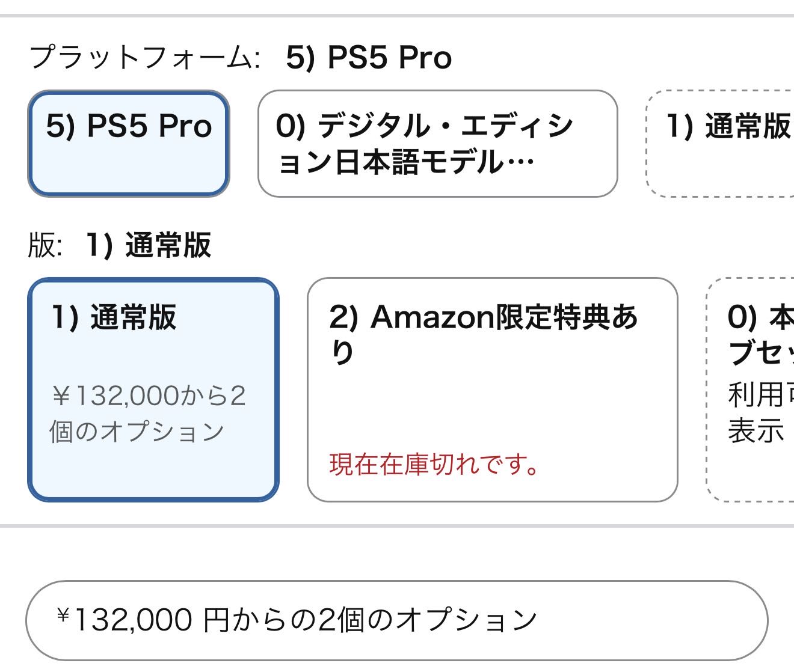Open ¥132,000 円からの2個のオプション button
This screenshot has height=672, width=794.
click(396, 620)
